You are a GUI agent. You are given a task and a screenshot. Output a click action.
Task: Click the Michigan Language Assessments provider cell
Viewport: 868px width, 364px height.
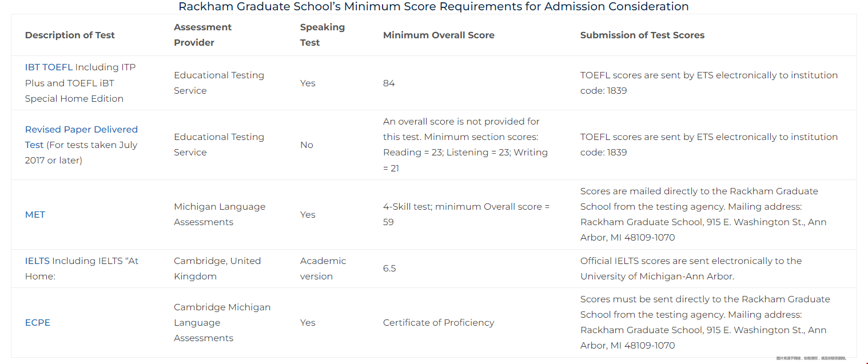pos(220,214)
